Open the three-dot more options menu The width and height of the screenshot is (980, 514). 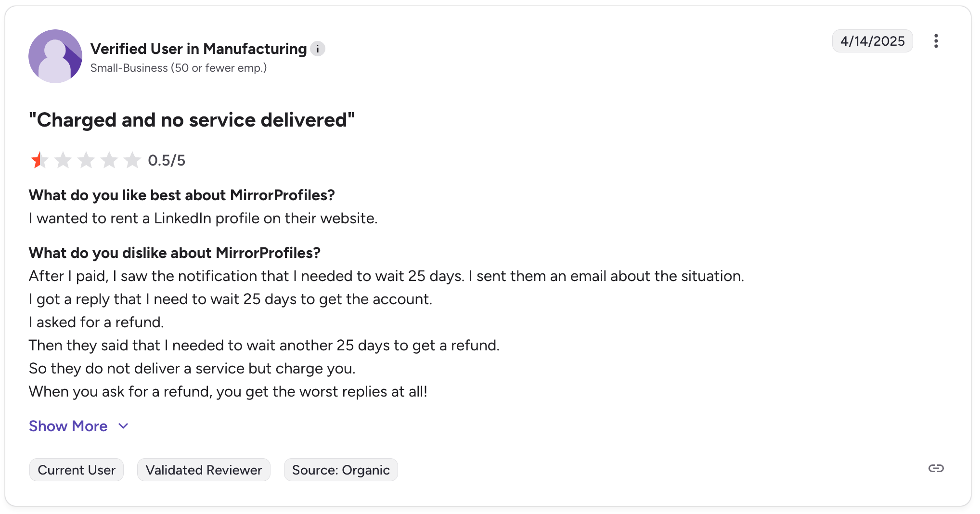pos(936,41)
